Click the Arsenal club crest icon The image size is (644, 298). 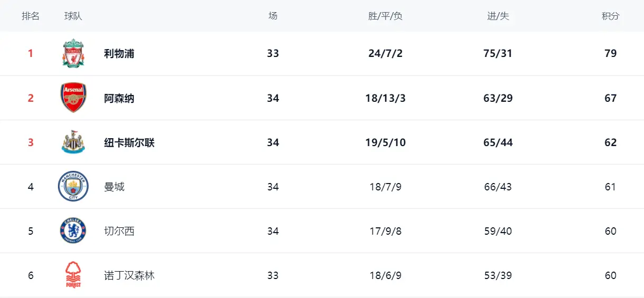click(73, 98)
